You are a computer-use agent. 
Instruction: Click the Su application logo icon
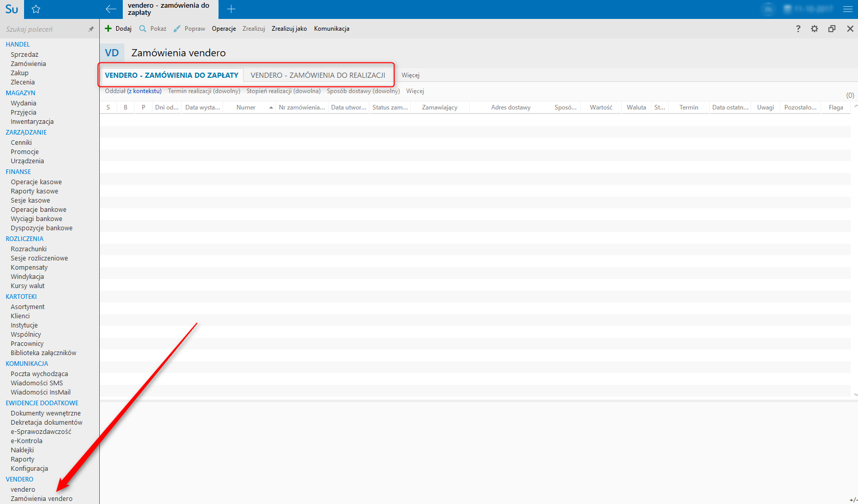11,9
